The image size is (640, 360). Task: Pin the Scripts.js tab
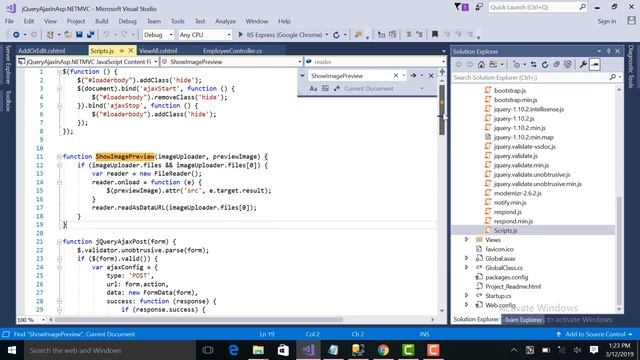pyautogui.click(x=121, y=51)
